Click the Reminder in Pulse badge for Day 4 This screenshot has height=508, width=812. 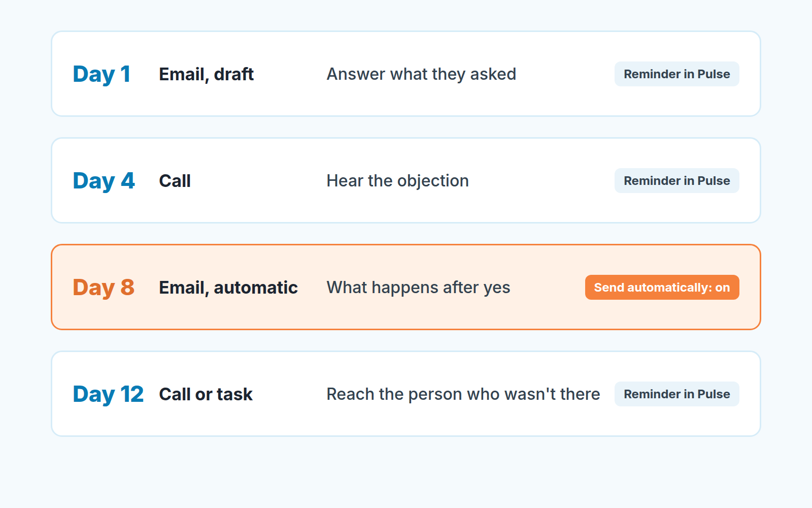point(676,181)
